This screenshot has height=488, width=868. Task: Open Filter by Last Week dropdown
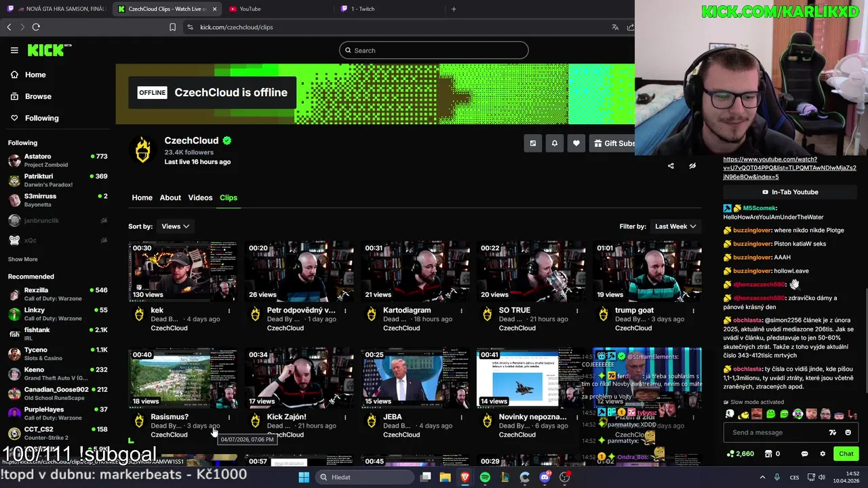point(675,226)
